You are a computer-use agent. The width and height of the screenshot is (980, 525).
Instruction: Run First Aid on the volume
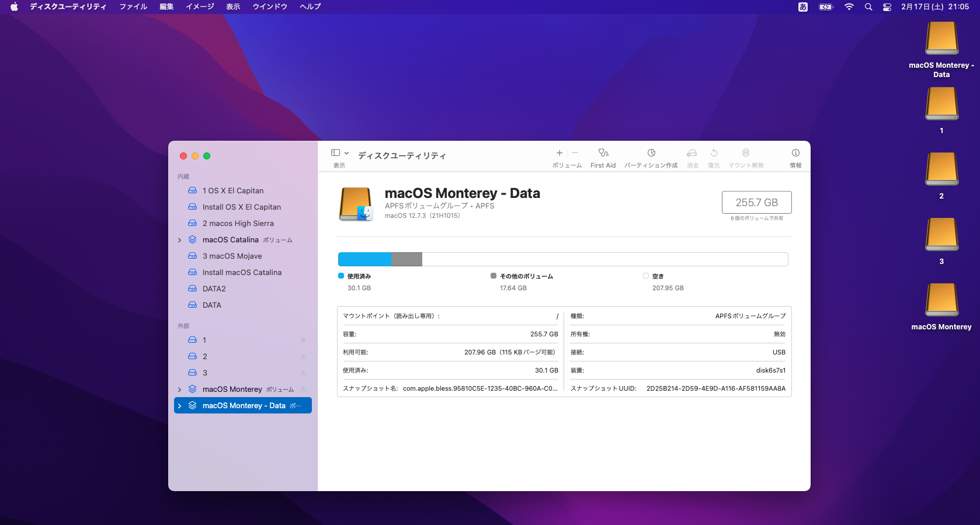click(x=603, y=153)
